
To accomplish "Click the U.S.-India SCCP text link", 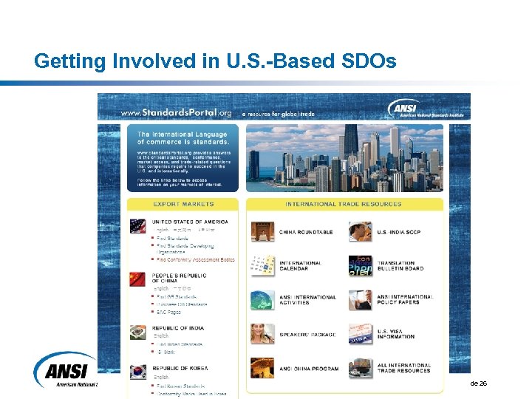I will (x=399, y=232).
